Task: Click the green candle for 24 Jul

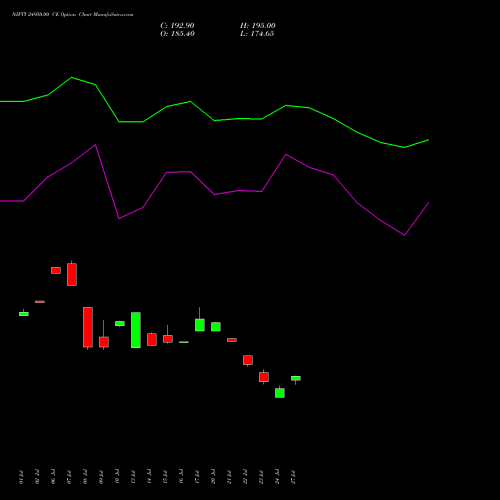Action: click(280, 393)
